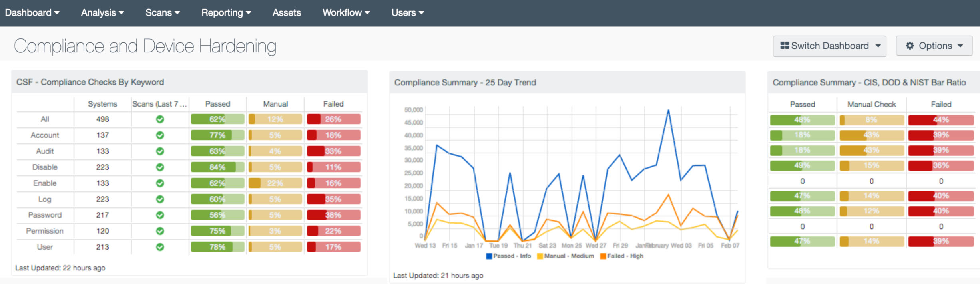Click the 50,000 y-axis label
980x284 pixels.
pos(414,109)
